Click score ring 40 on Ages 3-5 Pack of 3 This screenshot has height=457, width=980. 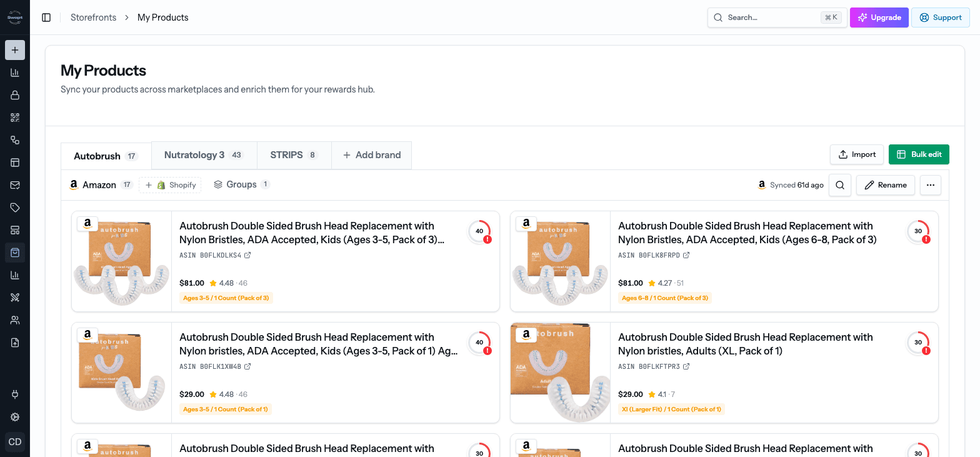[x=479, y=231]
